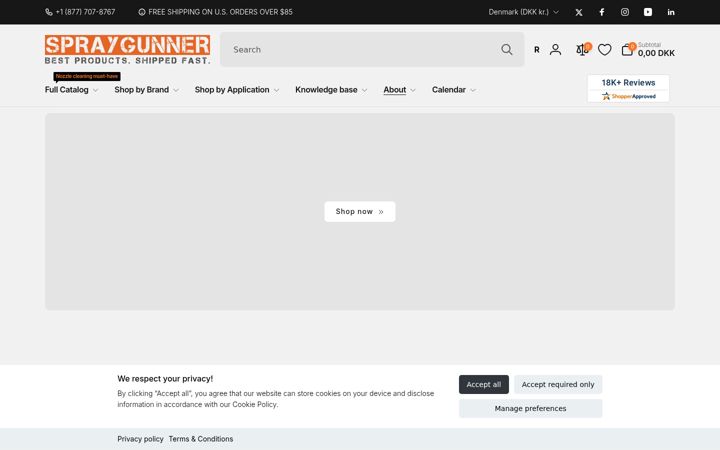Open the shopping cart bag icon
Image resolution: width=720 pixels, height=450 pixels.
click(627, 50)
